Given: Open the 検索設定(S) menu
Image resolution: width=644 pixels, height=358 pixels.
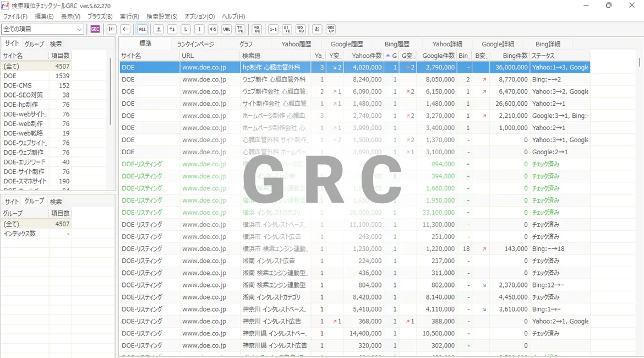Looking at the screenshot, I should [162, 17].
